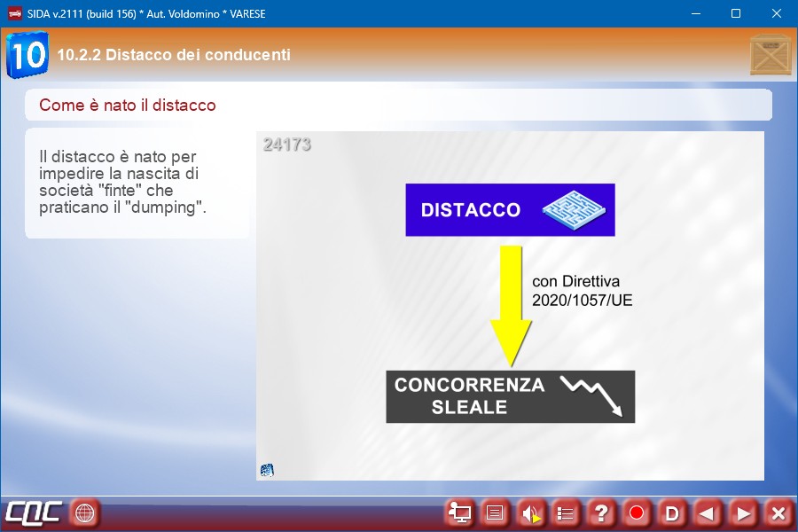Advance to the next slide arrow
The height and width of the screenshot is (532, 798).
pyautogui.click(x=743, y=512)
